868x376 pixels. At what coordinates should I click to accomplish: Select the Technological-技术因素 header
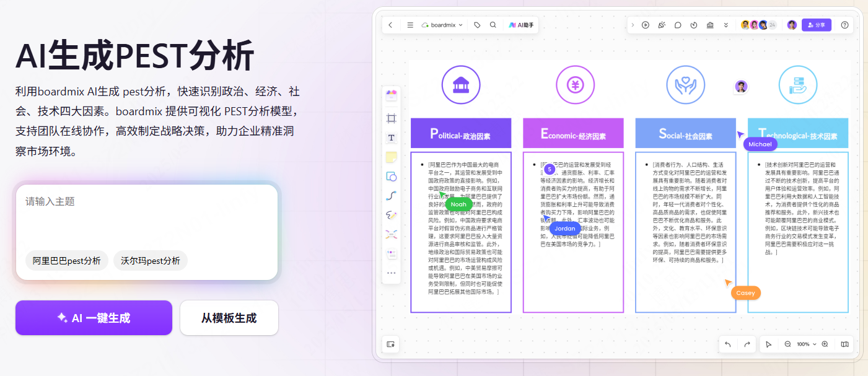tap(798, 134)
